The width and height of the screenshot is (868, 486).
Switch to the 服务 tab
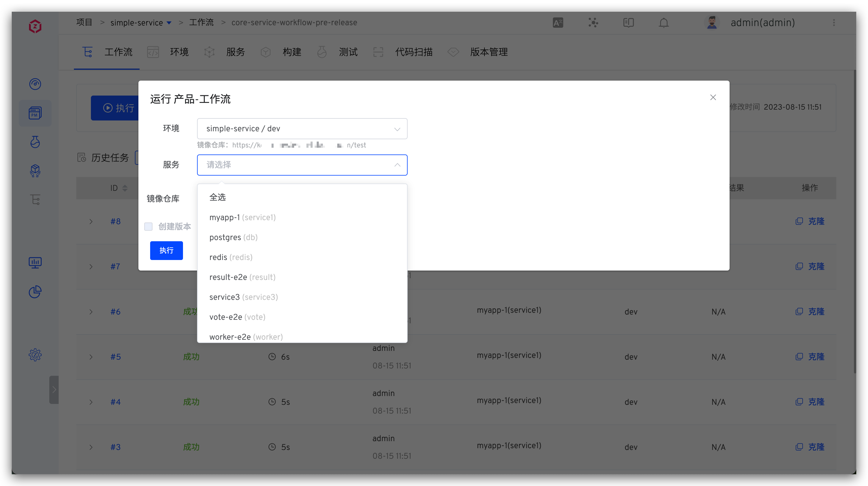pyautogui.click(x=225, y=52)
